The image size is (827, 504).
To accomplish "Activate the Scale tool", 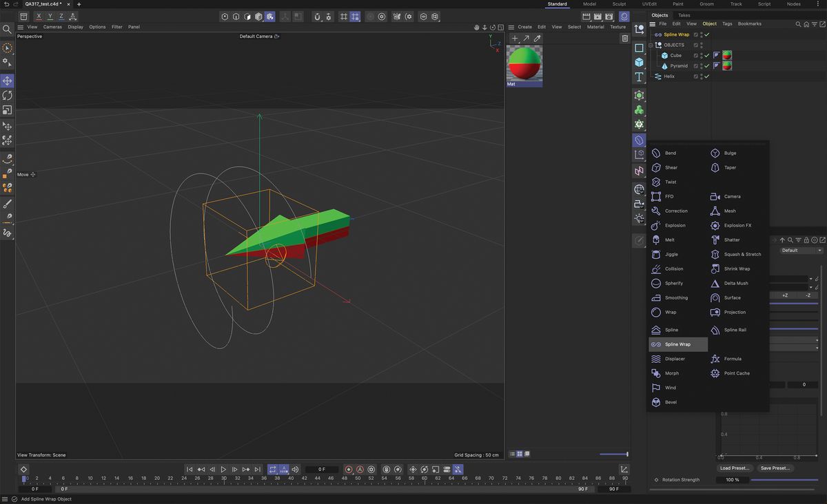I will click(8, 110).
